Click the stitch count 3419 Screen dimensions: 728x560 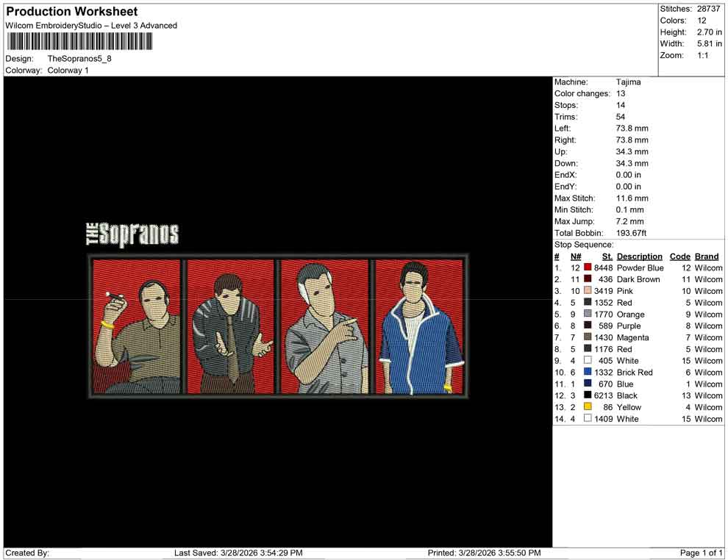point(604,291)
